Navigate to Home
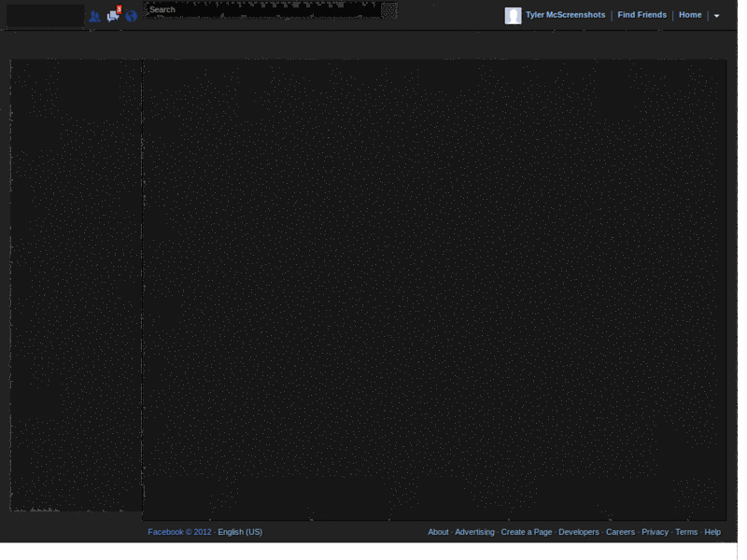Image resolution: width=747 pixels, height=560 pixels. coord(690,15)
